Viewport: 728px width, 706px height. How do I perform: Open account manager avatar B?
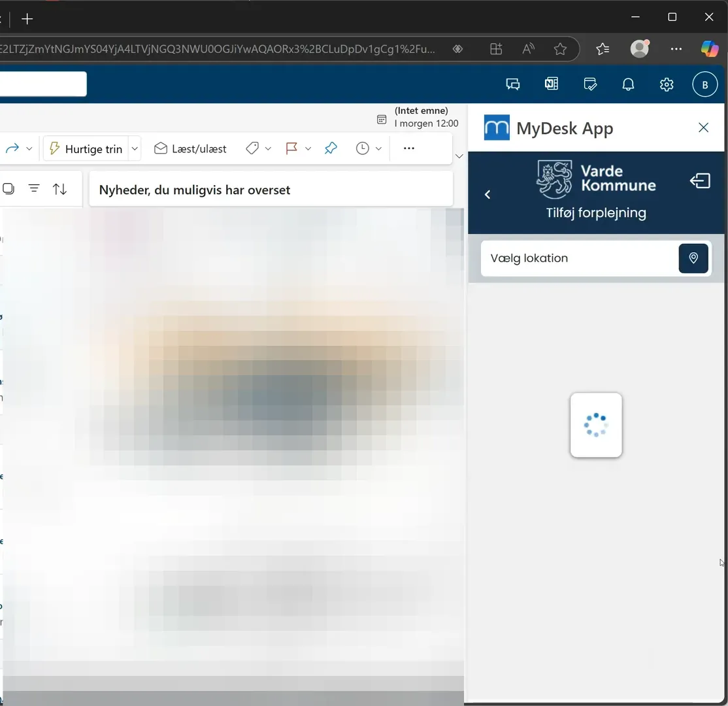click(704, 84)
